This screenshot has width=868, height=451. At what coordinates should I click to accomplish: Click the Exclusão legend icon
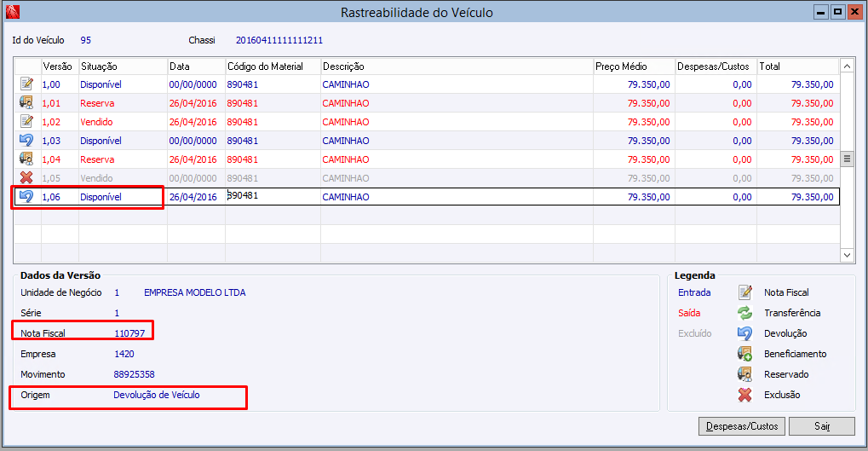(x=745, y=395)
